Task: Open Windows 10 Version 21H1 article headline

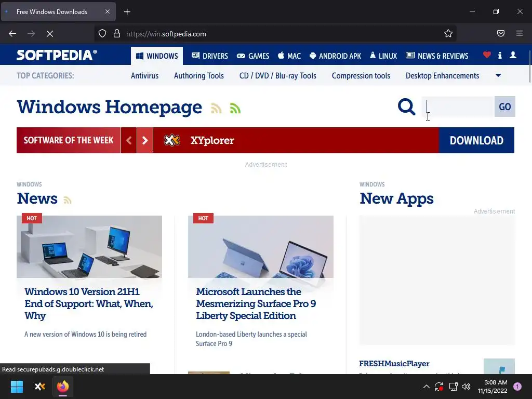Action: click(x=89, y=303)
